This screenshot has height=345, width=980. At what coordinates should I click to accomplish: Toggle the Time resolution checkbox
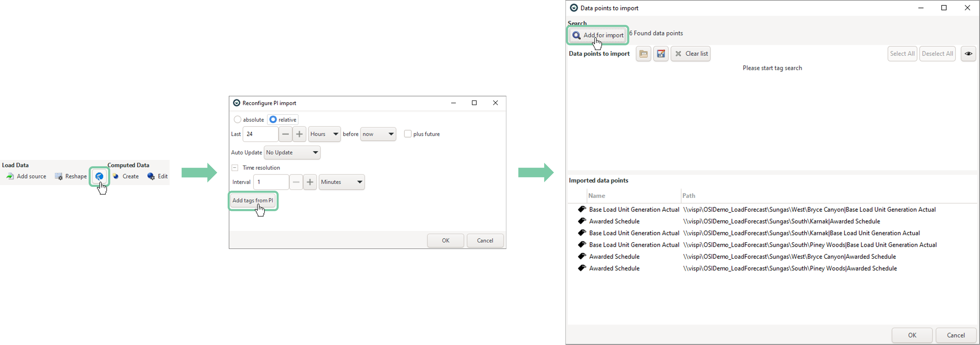[x=235, y=168]
